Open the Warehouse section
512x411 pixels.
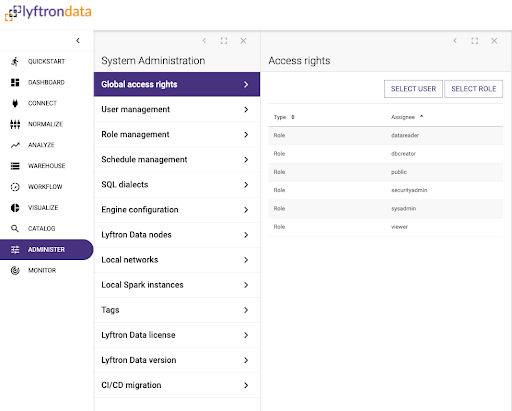tap(46, 166)
